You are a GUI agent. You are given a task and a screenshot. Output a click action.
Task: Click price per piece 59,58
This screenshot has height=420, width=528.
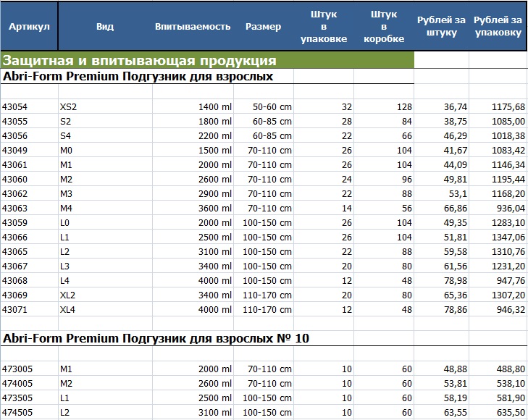(442, 251)
